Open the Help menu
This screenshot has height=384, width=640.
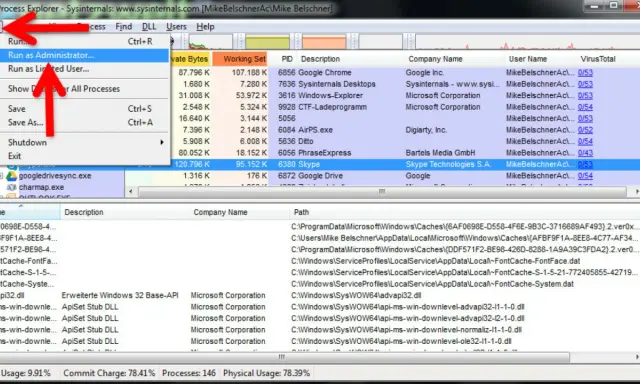tap(205, 27)
